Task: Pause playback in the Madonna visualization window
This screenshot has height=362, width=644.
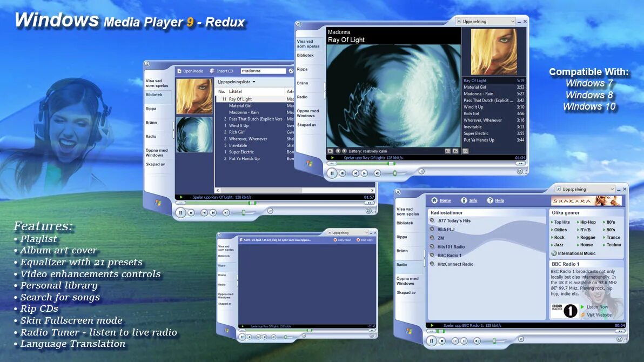Action: 332,173
